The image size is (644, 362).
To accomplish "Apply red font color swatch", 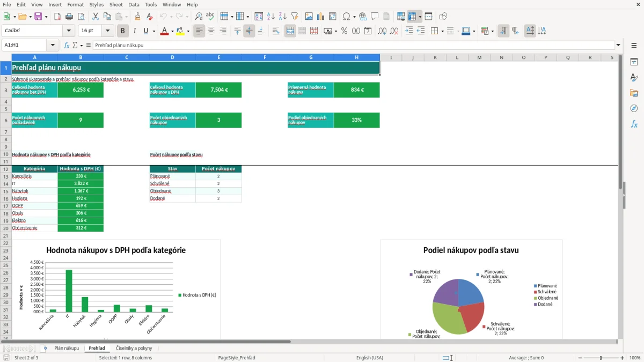I will [164, 31].
